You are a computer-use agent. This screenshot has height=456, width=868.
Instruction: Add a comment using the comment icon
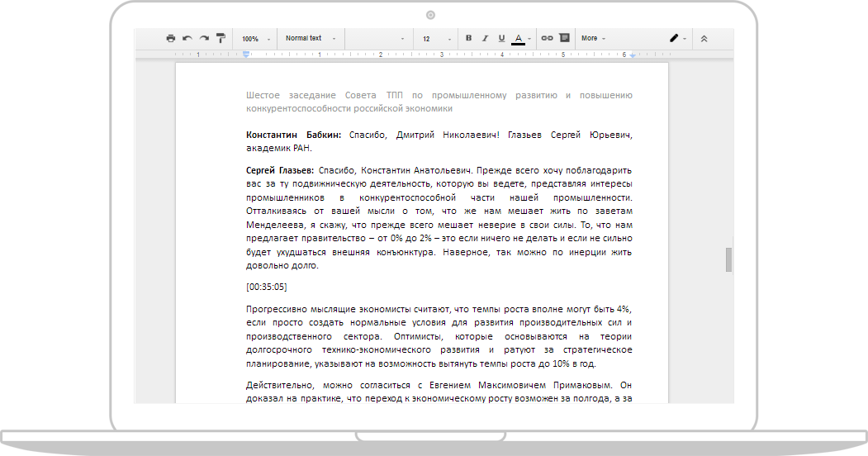pyautogui.click(x=564, y=38)
